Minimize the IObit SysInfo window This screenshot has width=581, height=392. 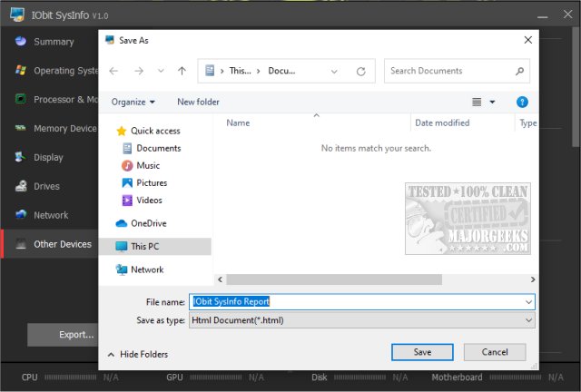click(x=543, y=15)
